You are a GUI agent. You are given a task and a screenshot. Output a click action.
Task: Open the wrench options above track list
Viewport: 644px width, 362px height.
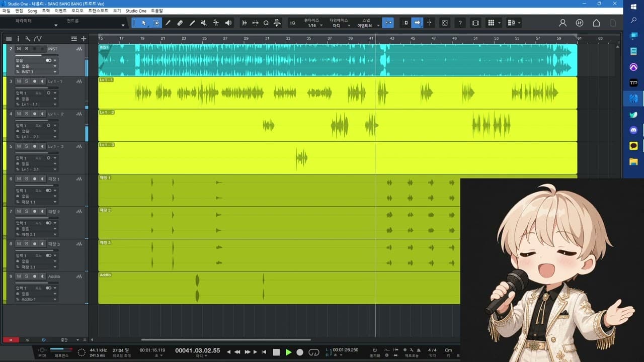[28, 39]
